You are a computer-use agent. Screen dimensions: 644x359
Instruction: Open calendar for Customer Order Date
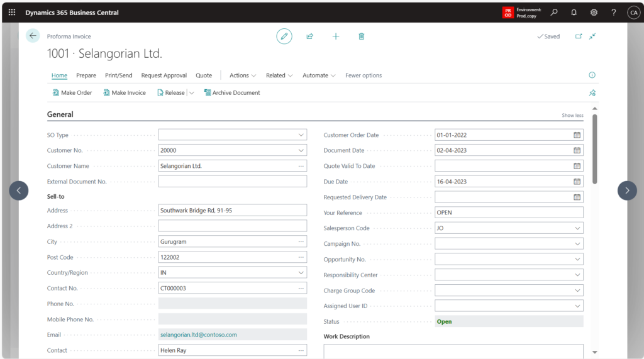point(577,135)
